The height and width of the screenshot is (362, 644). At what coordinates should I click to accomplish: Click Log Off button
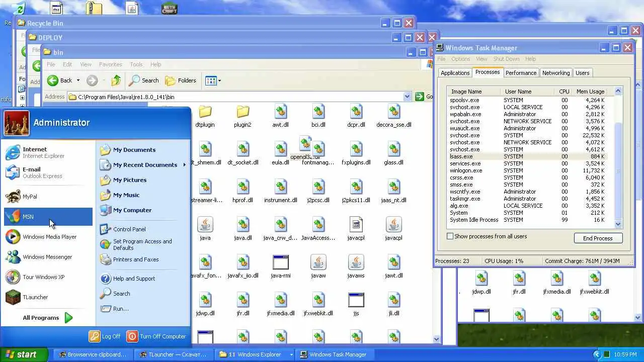point(105,336)
